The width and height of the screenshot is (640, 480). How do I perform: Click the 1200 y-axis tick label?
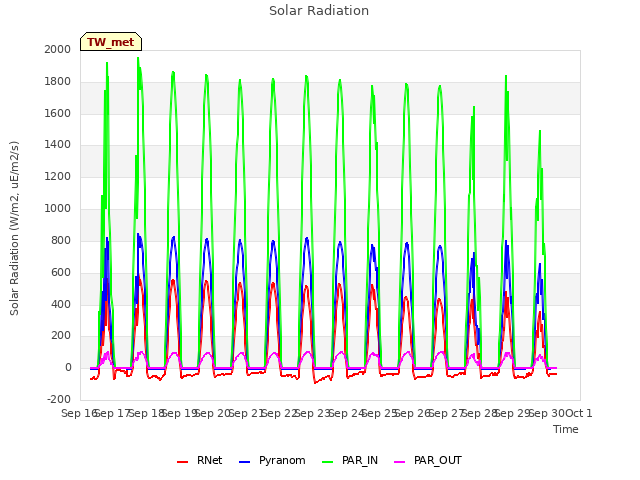click(58, 176)
